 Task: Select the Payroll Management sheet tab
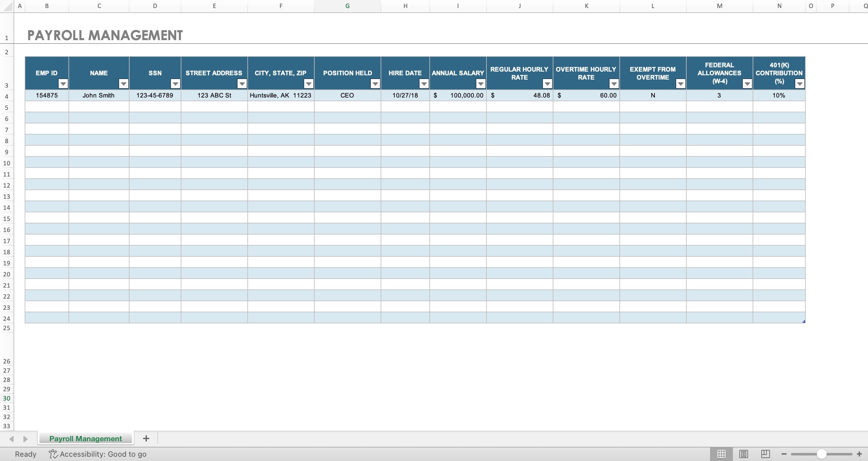tap(85, 438)
